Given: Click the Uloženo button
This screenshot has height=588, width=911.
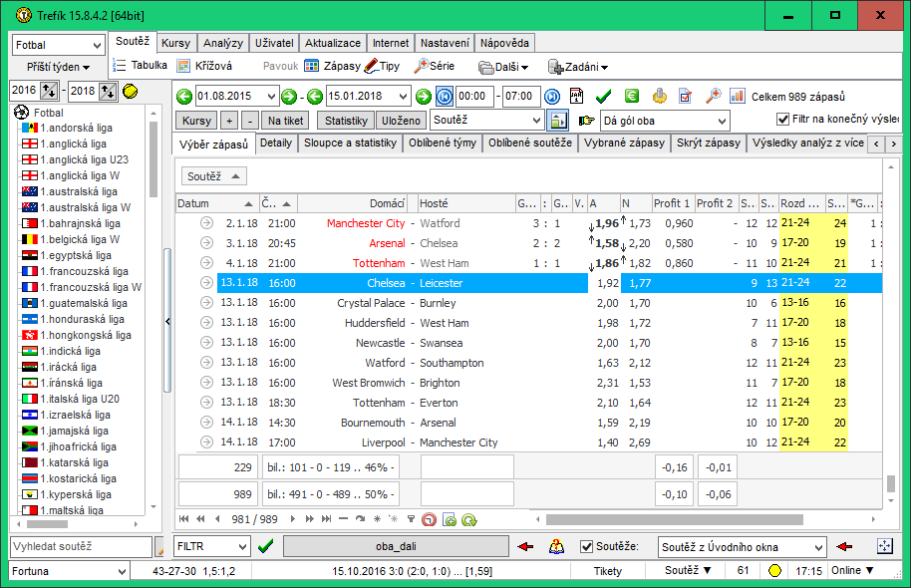Looking at the screenshot, I should [x=401, y=121].
